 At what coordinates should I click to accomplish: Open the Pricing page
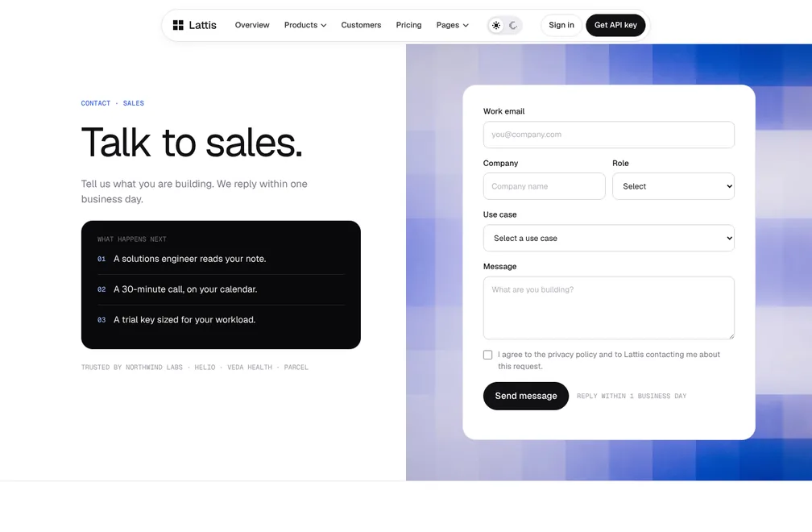point(408,25)
